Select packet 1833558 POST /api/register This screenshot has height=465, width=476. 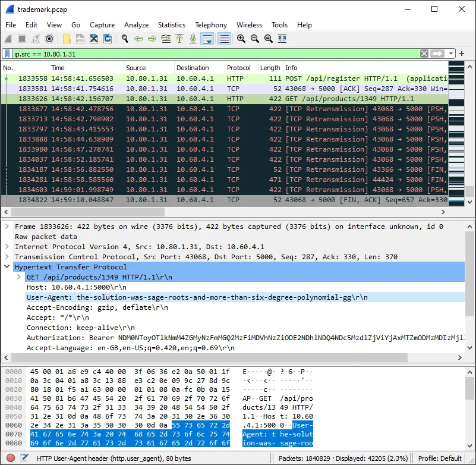[225, 78]
